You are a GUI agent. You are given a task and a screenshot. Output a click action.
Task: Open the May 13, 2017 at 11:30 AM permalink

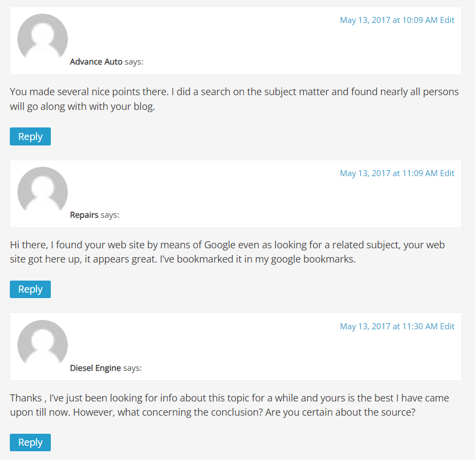point(389,327)
